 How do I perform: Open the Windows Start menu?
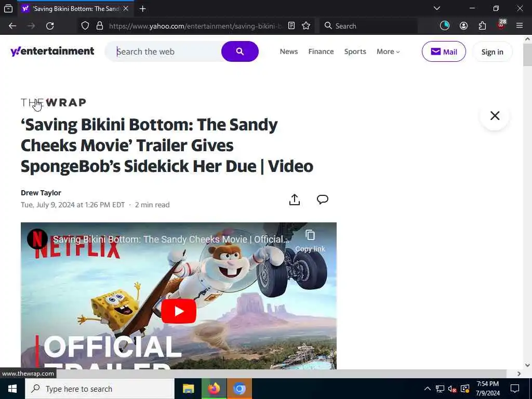click(x=12, y=389)
